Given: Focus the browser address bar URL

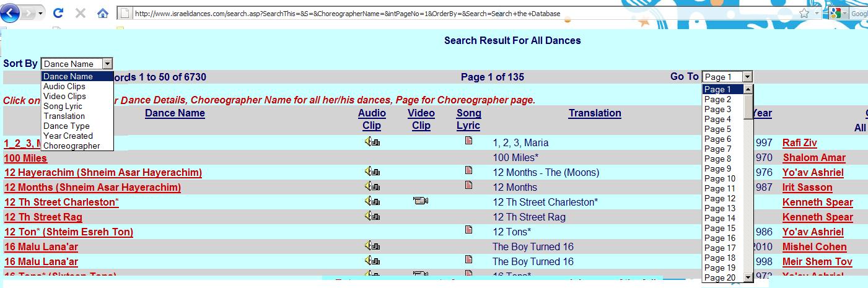Looking at the screenshot, I should click(x=347, y=13).
